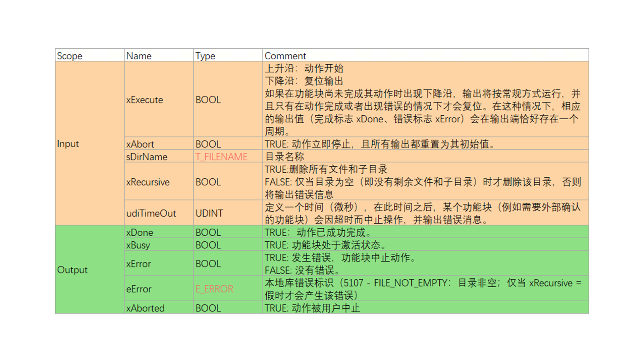Click the E_ERROR type link
The width and height of the screenshot is (644, 362).
[214, 289]
